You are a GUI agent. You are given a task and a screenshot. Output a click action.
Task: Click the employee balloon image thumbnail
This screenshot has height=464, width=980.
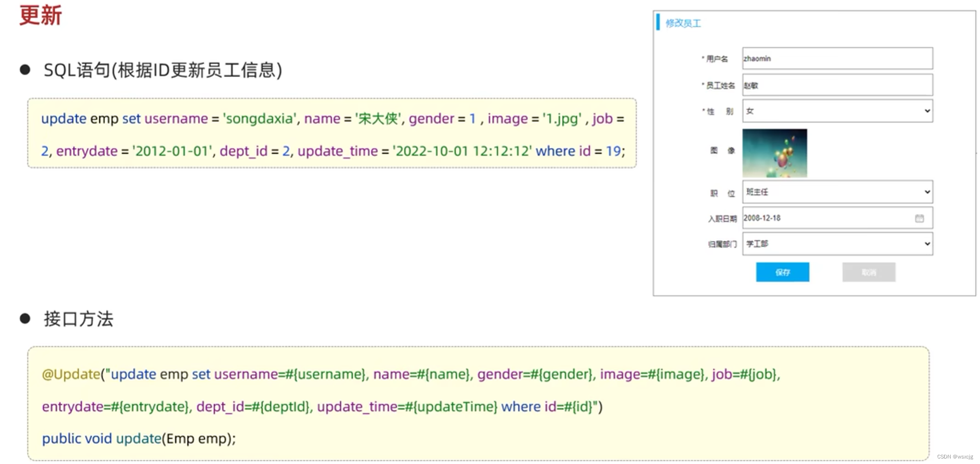tap(775, 153)
